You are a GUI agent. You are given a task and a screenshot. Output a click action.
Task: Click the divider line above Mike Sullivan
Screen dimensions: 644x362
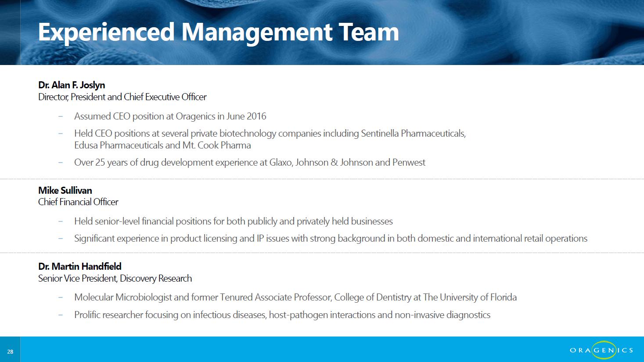point(322,179)
